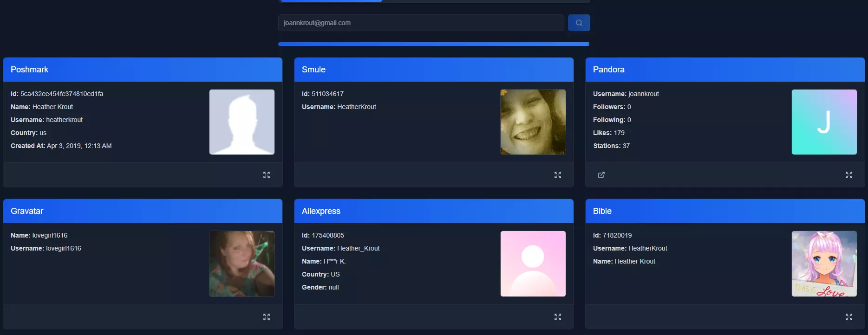
Task: Select Poshmark Id 5ca432ee454fe374810ed1fa
Action: (57, 94)
